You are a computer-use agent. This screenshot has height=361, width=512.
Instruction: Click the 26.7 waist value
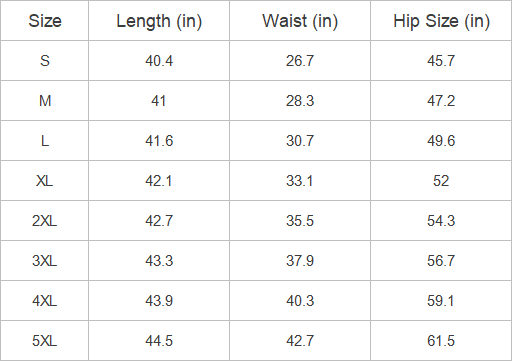click(300, 61)
